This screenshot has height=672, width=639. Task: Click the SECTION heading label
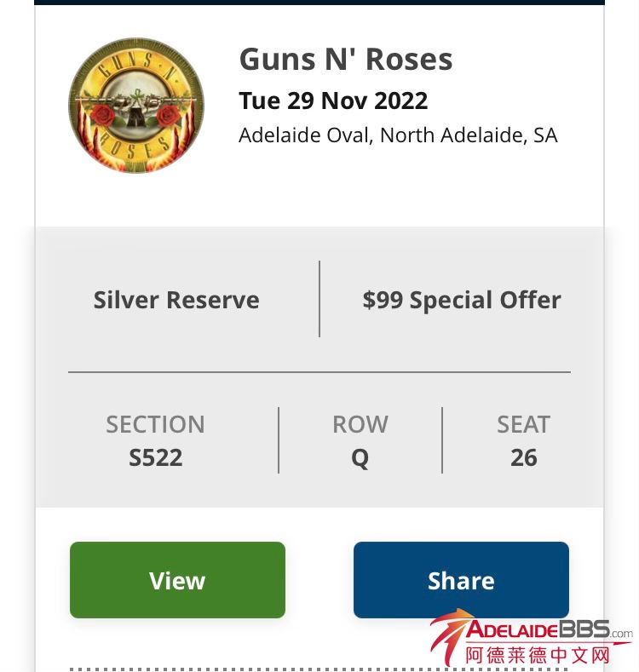tap(155, 424)
